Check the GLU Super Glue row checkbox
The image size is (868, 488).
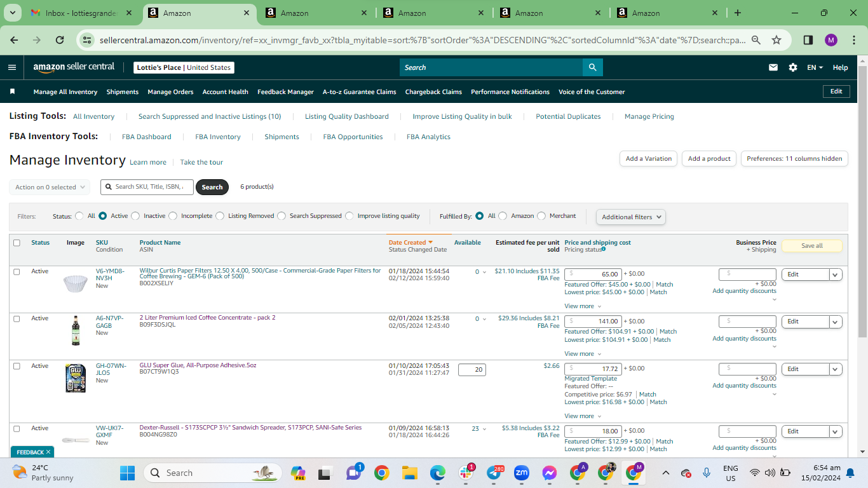(x=17, y=366)
